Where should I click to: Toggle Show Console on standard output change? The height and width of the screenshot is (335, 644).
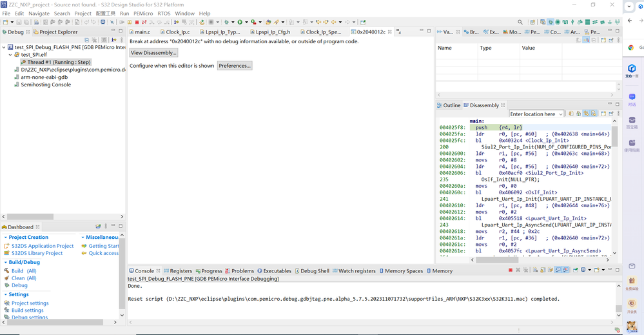tap(558, 270)
